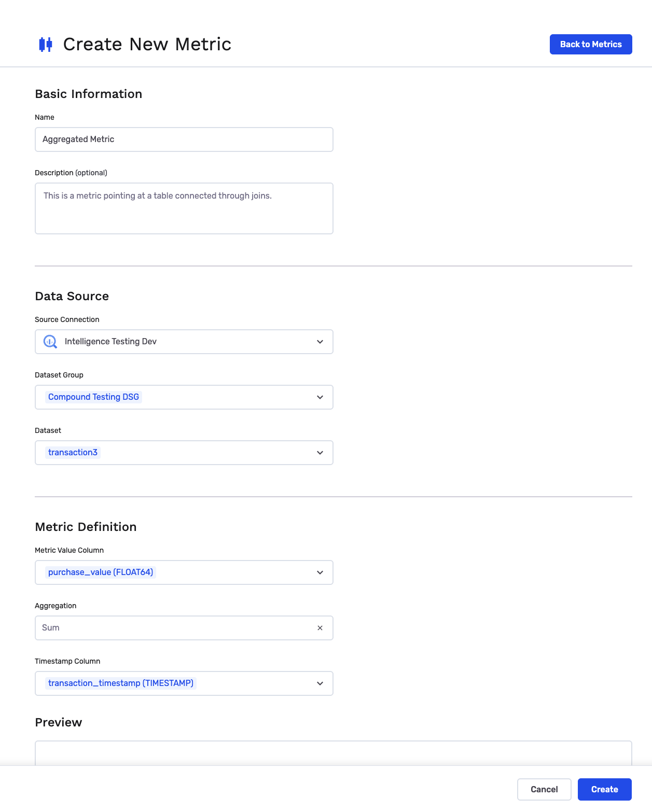This screenshot has height=812, width=652.
Task: Focus the Name input field
Action: pos(184,139)
